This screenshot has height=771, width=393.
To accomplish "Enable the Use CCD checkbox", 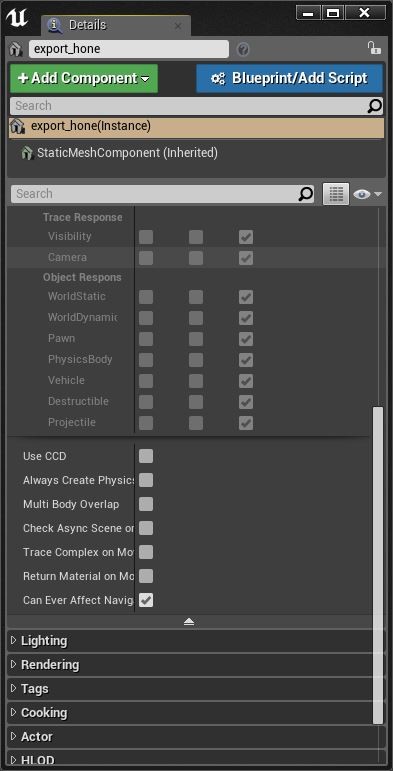I will click(x=146, y=456).
